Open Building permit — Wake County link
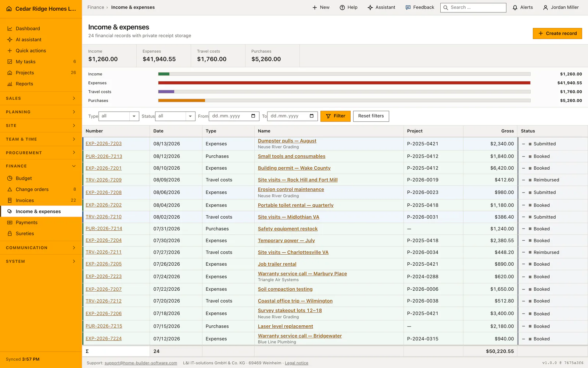The width and height of the screenshot is (588, 368). tap(294, 168)
